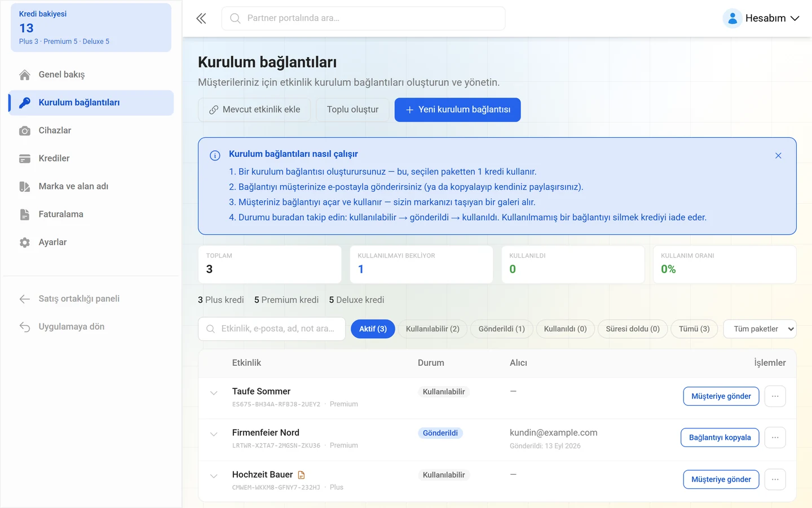This screenshot has height=508, width=812.
Task: Click the home icon beside Genel bakış
Action: tap(25, 75)
